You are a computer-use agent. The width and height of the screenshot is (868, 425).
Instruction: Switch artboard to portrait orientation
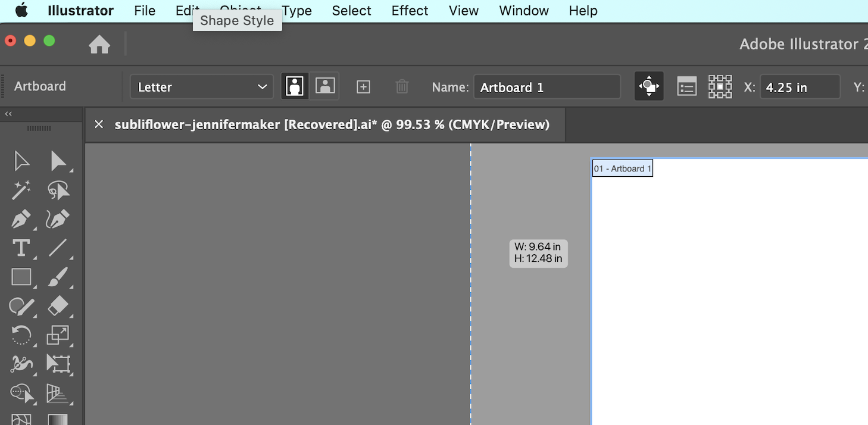[294, 86]
